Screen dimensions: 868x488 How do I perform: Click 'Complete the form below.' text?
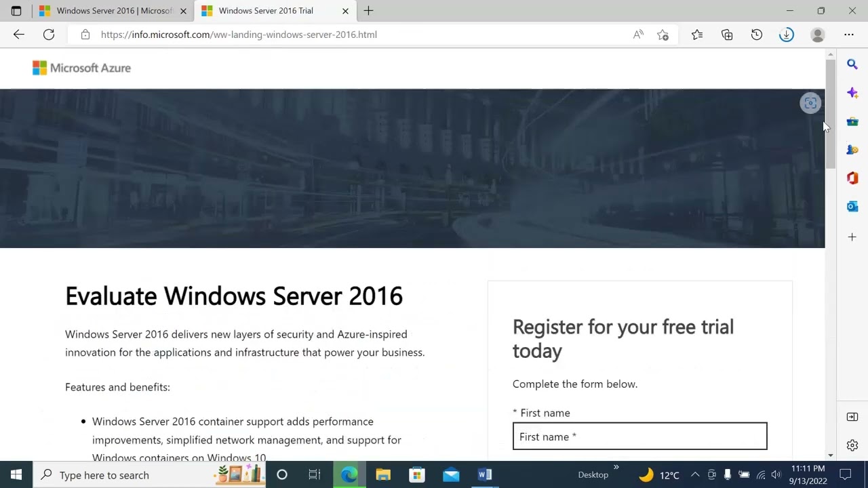[x=575, y=384]
